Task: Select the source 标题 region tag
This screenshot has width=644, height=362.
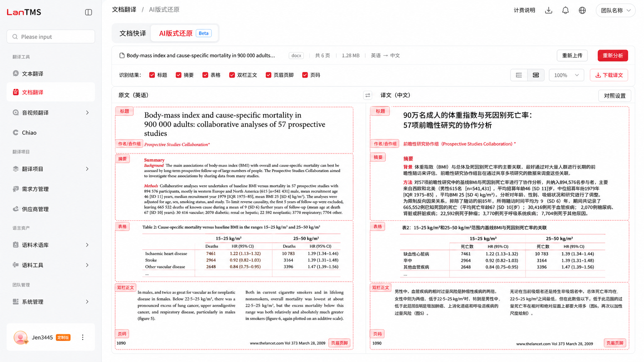Action: pyautogui.click(x=124, y=111)
